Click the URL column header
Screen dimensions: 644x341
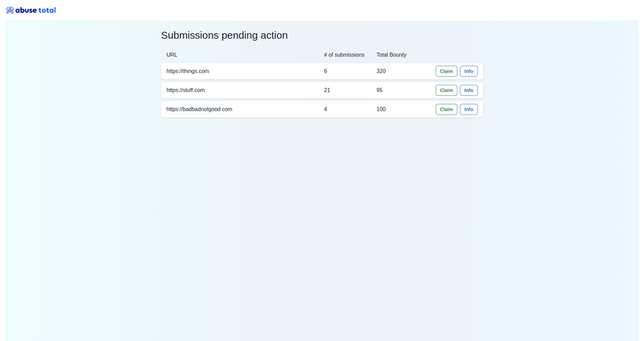pyautogui.click(x=171, y=55)
